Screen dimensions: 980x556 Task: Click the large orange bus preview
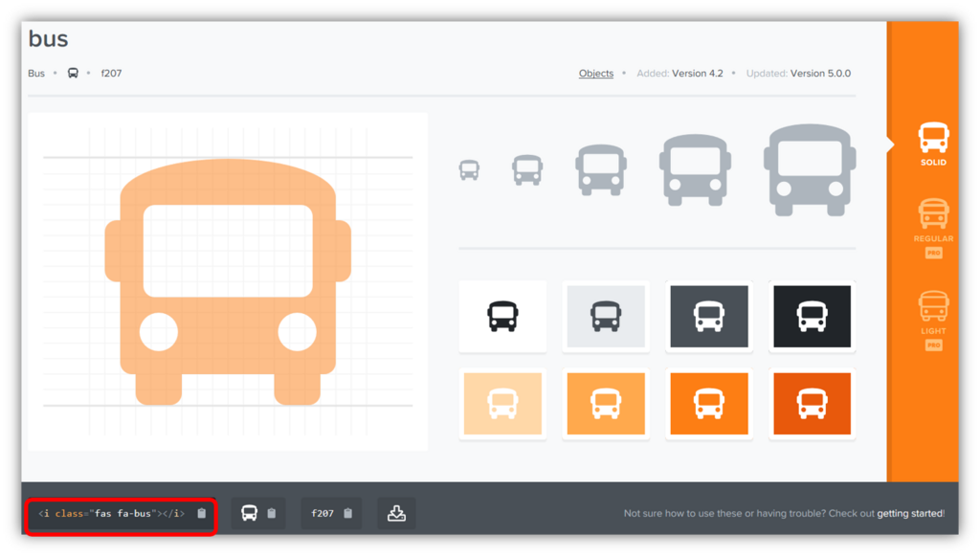click(228, 281)
